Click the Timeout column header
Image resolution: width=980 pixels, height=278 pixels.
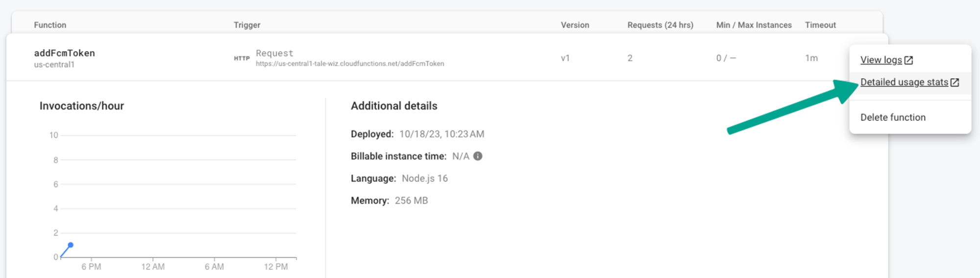point(820,25)
